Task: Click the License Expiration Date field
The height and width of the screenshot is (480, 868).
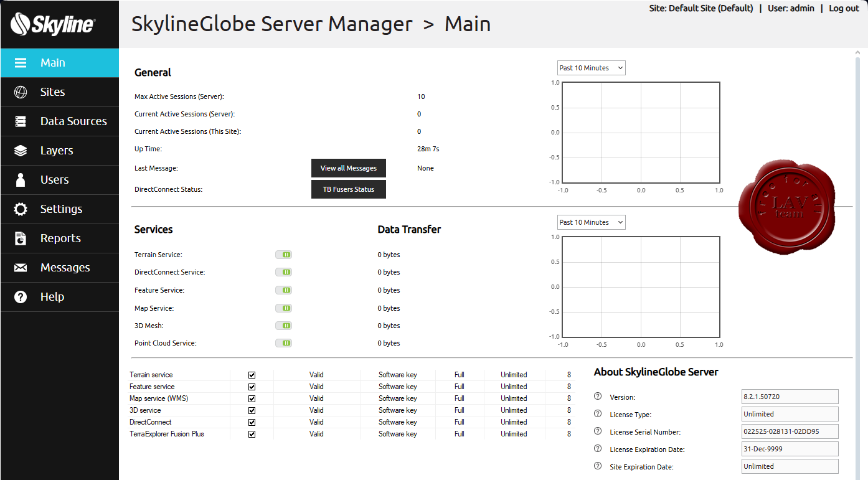Action: (x=790, y=449)
